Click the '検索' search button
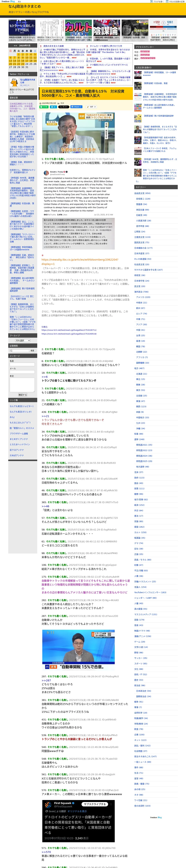186x868 pixels. point(32,351)
